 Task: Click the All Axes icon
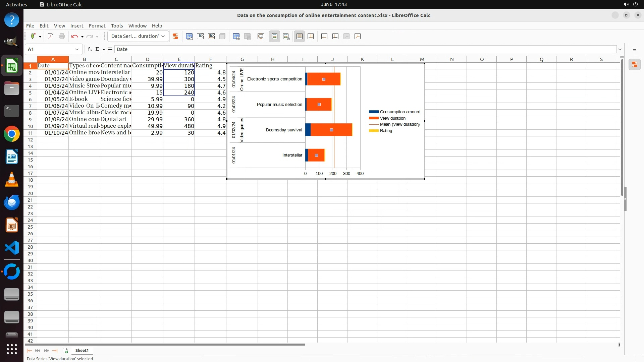(358, 36)
